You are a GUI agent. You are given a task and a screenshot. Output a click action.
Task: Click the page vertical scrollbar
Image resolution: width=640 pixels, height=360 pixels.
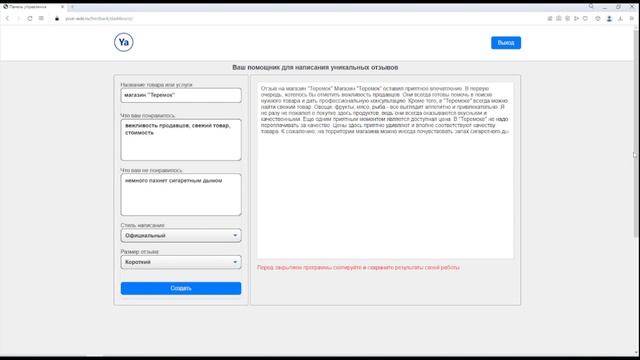click(636, 135)
